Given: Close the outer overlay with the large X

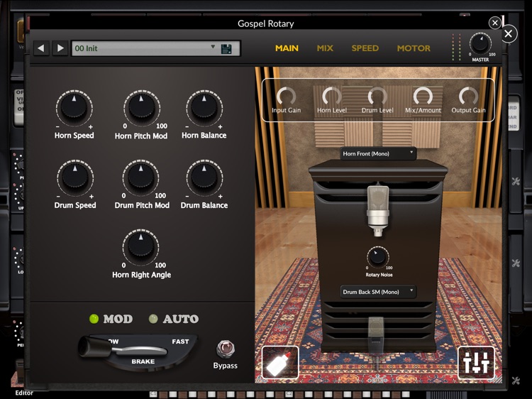Looking at the screenshot, I should [509, 33].
